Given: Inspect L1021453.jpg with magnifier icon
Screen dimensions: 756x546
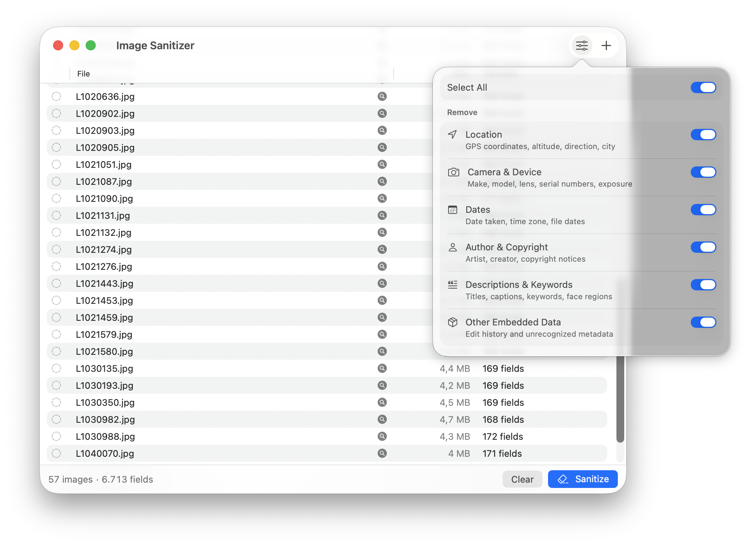Looking at the screenshot, I should [382, 300].
